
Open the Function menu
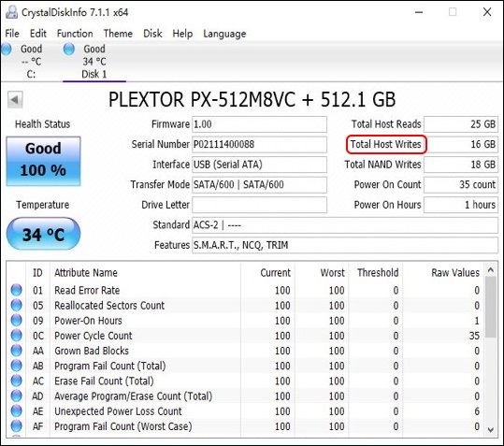(75, 34)
